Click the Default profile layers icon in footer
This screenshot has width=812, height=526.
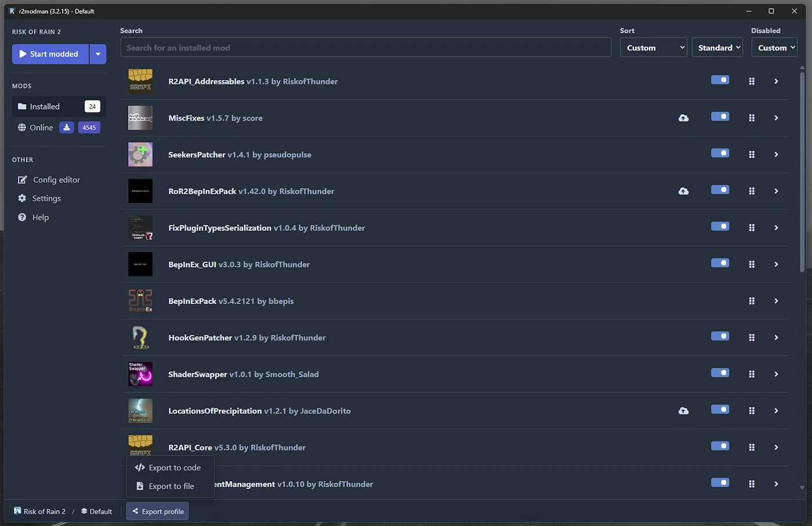84,512
